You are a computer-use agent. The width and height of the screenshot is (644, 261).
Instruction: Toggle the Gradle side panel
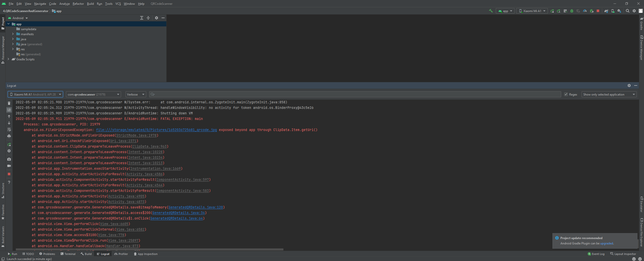[641, 24]
